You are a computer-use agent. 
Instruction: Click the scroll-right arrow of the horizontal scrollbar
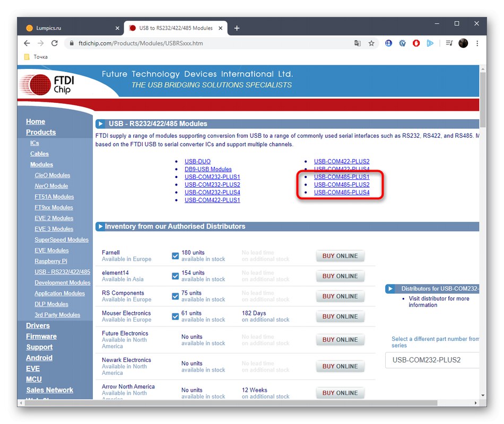click(x=476, y=403)
